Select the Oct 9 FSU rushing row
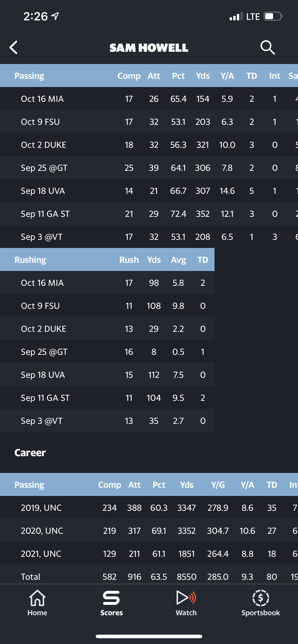Screen dimensions: 298x644 107,306
